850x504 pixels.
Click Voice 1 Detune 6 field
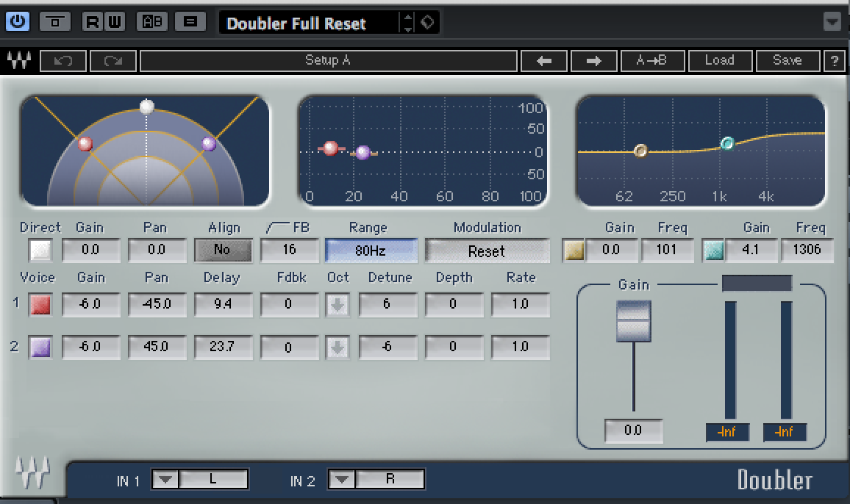pos(387,304)
